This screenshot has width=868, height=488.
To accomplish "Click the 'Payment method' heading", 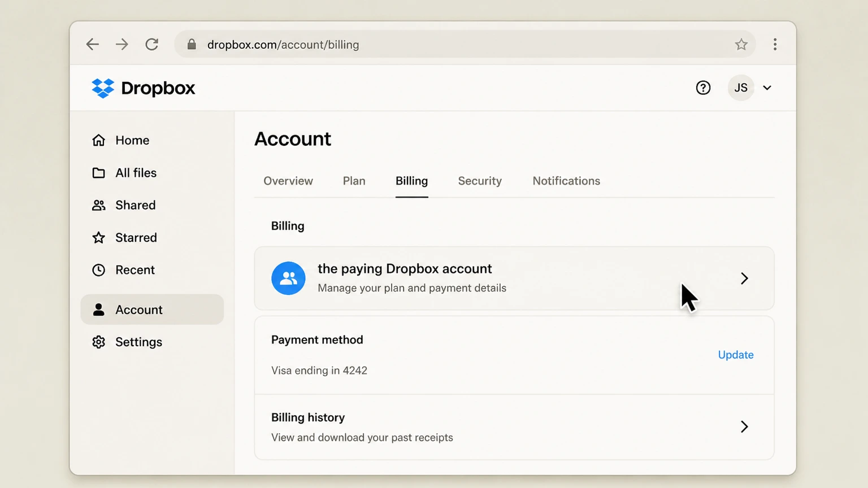I will point(317,340).
